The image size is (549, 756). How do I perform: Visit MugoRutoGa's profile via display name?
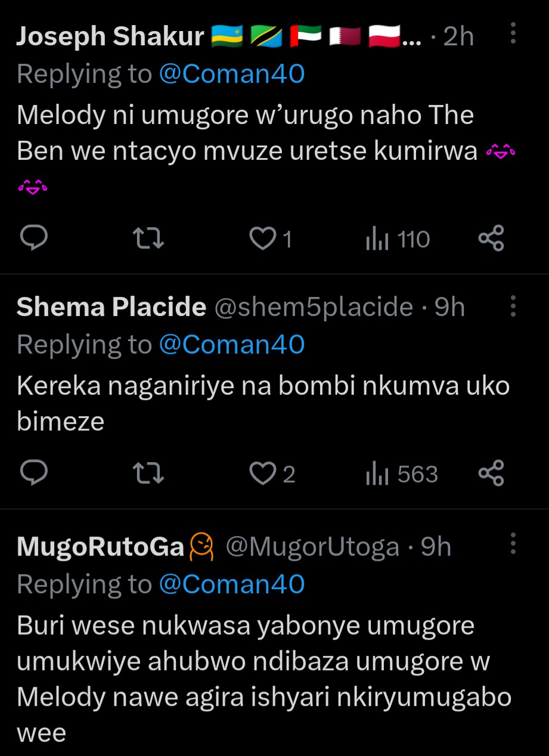(x=100, y=547)
